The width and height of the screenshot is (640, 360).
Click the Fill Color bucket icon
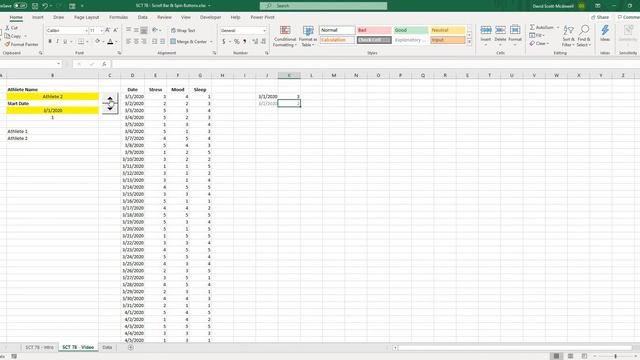point(97,41)
